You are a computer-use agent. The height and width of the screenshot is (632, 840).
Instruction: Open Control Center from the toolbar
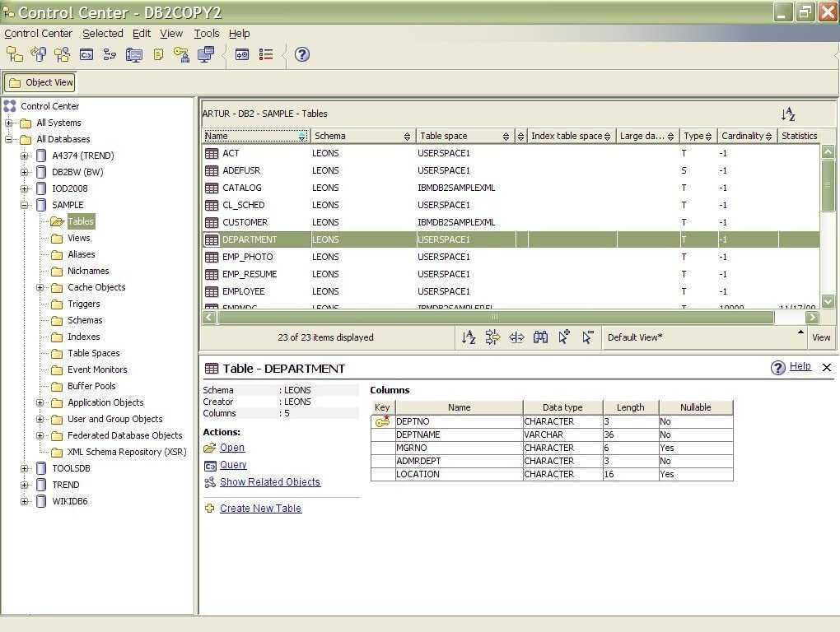tap(15, 54)
